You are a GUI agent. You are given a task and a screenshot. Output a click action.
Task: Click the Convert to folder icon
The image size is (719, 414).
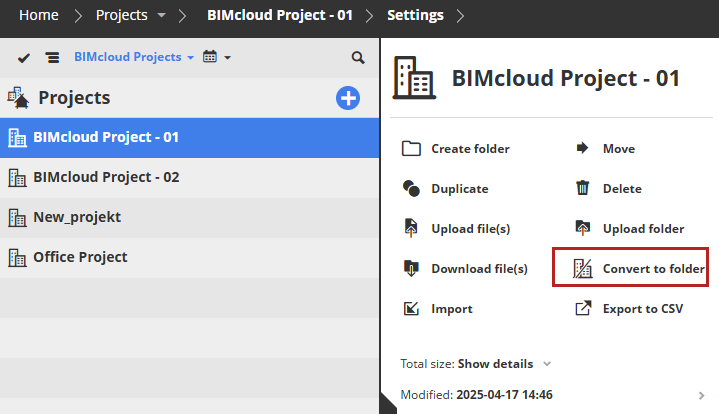(x=583, y=269)
